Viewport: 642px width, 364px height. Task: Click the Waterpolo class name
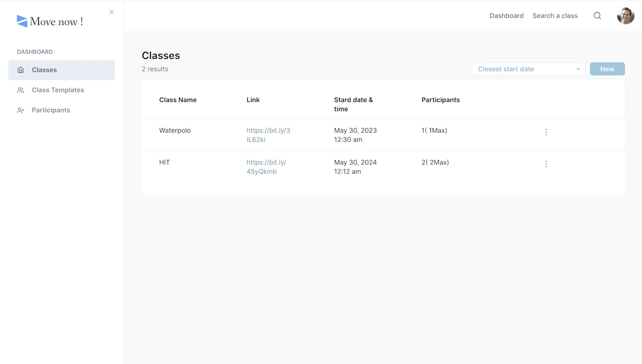(x=175, y=130)
